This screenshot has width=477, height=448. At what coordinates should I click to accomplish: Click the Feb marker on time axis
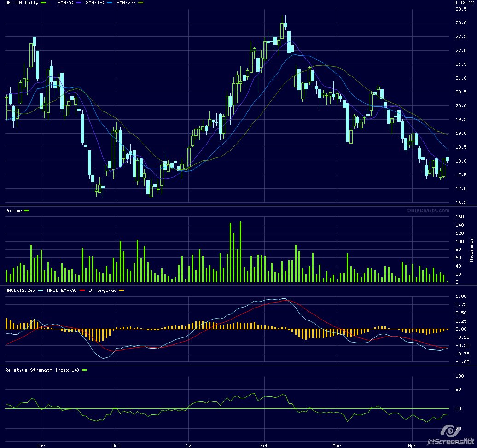coord(264,446)
